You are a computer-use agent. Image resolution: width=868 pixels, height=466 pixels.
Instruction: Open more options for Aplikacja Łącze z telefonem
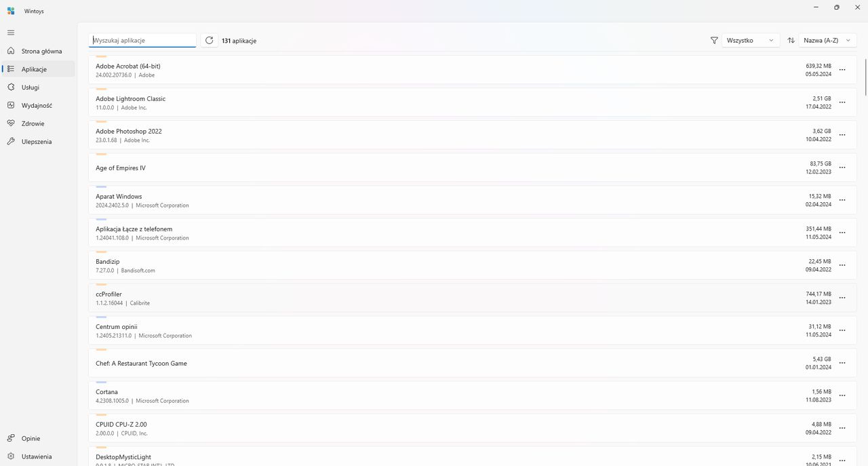[x=842, y=233]
